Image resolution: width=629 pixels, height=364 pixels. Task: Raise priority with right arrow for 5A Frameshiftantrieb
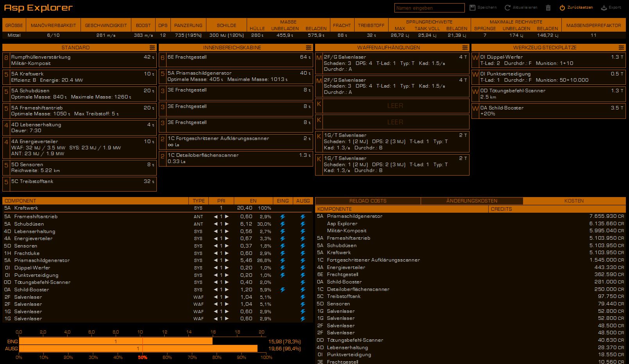click(x=227, y=217)
